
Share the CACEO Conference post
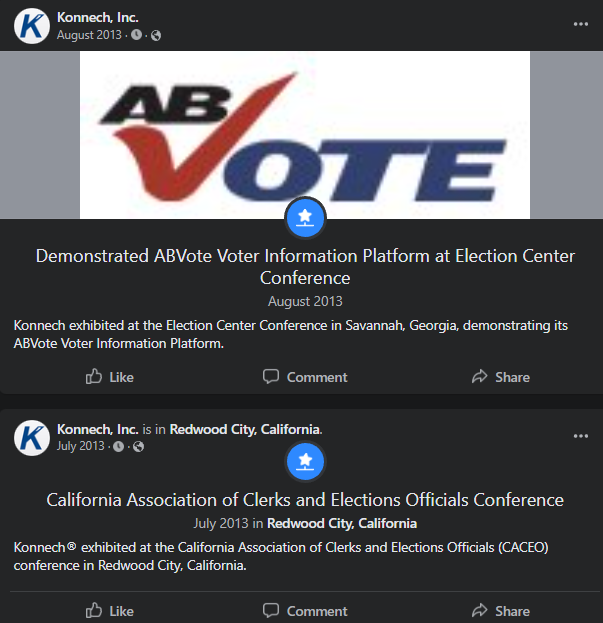[500, 611]
